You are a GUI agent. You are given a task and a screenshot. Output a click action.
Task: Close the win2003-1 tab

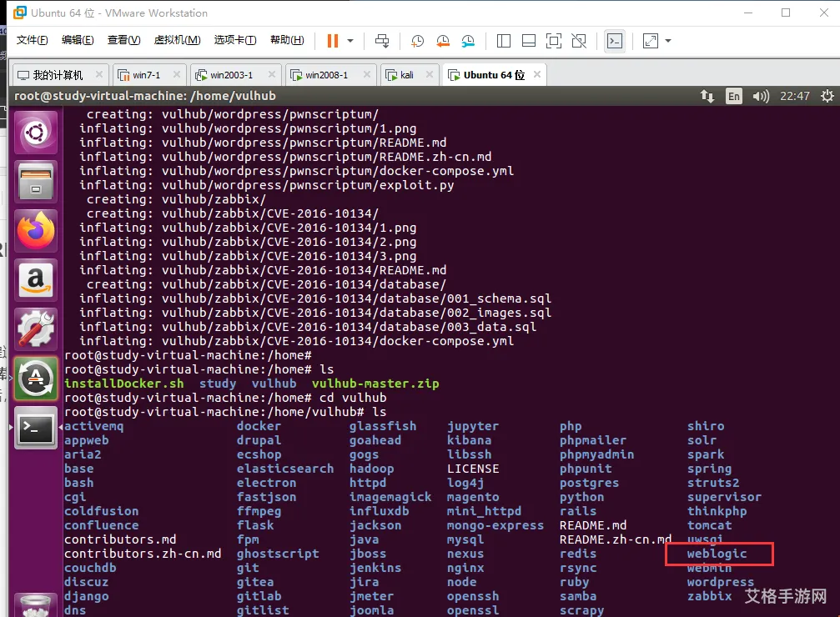[x=272, y=74]
